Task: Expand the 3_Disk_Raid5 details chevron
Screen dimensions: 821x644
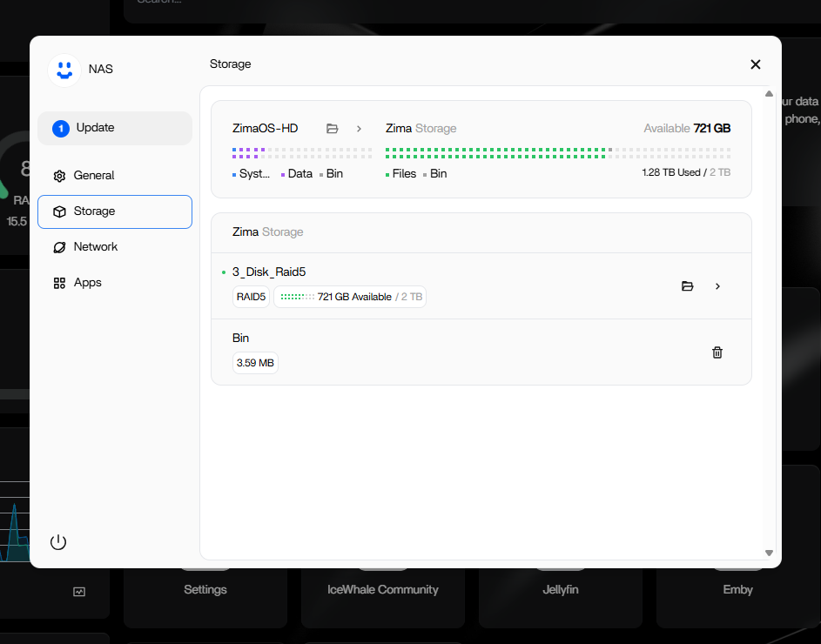Action: pyautogui.click(x=717, y=286)
